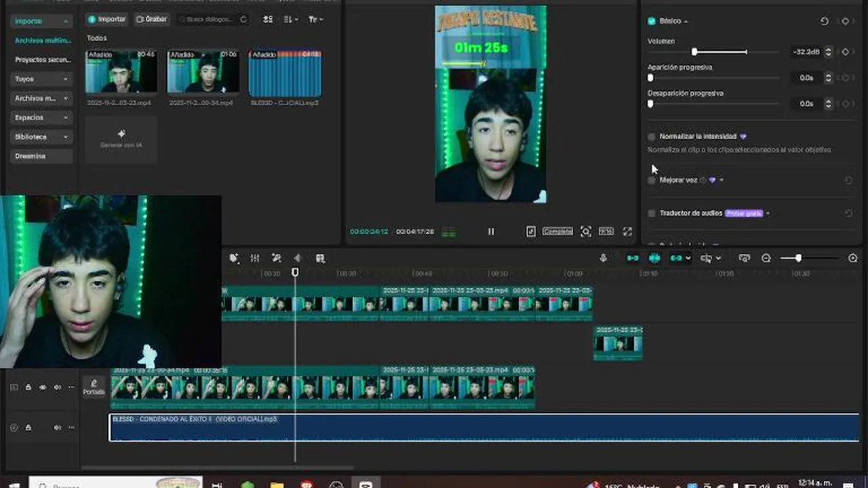
Task: Click the volume stepper next to -32.2dB
Action: pyautogui.click(x=828, y=52)
